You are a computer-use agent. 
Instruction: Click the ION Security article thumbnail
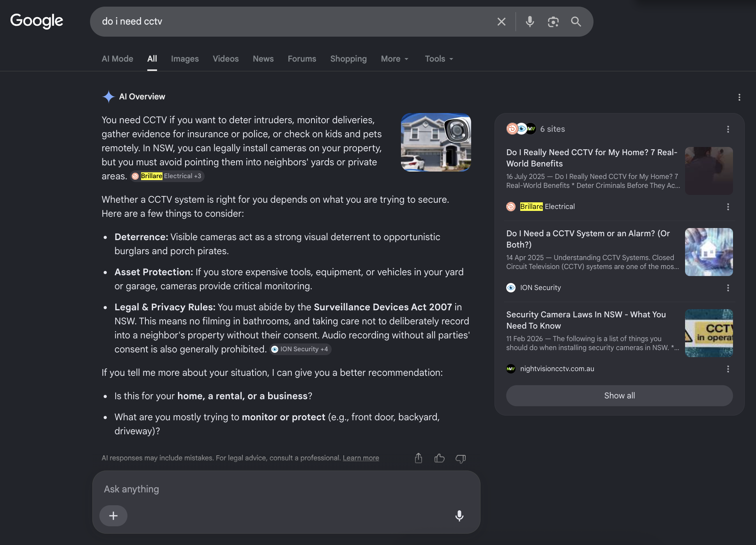click(709, 252)
